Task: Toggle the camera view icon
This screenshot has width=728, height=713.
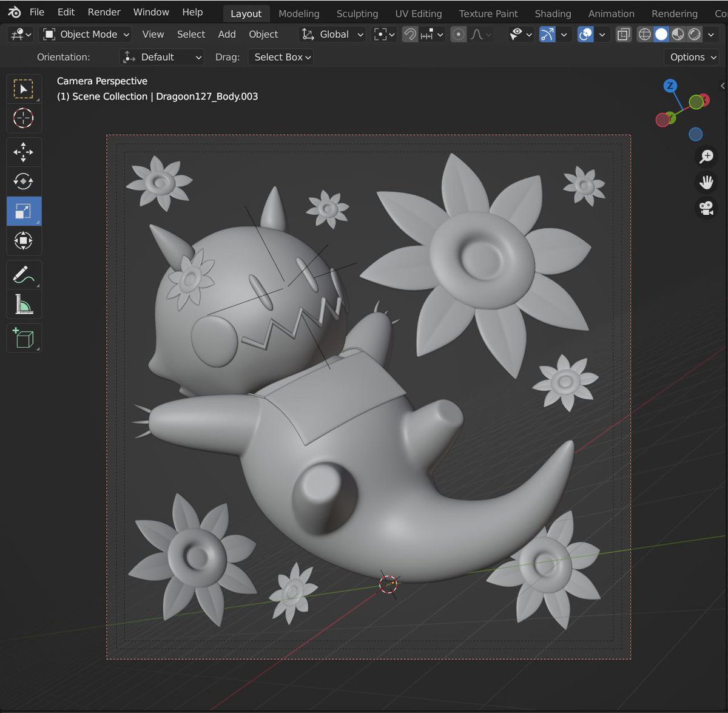Action: (x=706, y=208)
